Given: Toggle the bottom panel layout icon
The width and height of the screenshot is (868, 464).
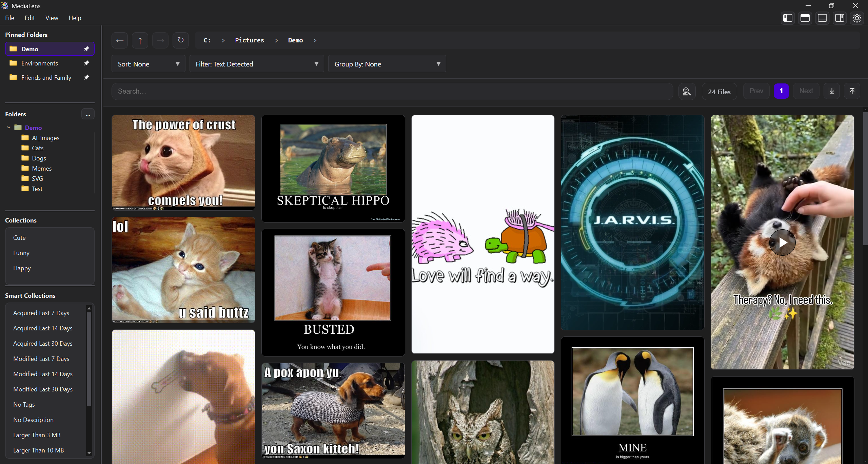Looking at the screenshot, I should (822, 18).
